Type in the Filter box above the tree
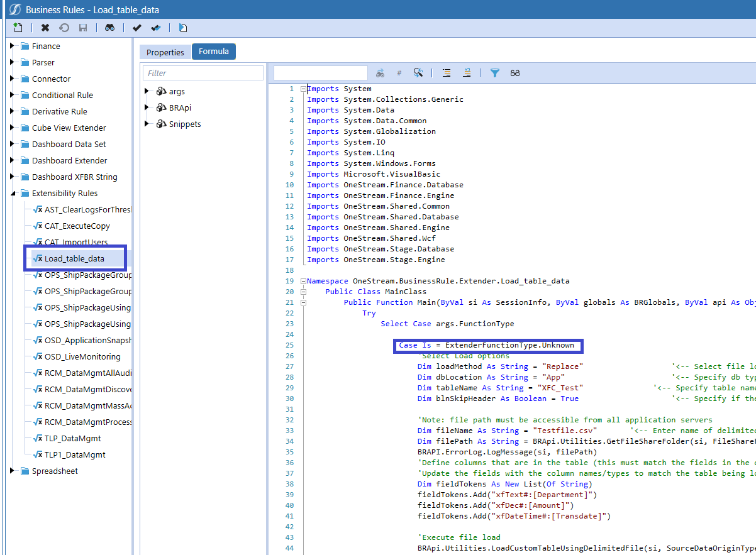This screenshot has height=555, width=756. [203, 73]
